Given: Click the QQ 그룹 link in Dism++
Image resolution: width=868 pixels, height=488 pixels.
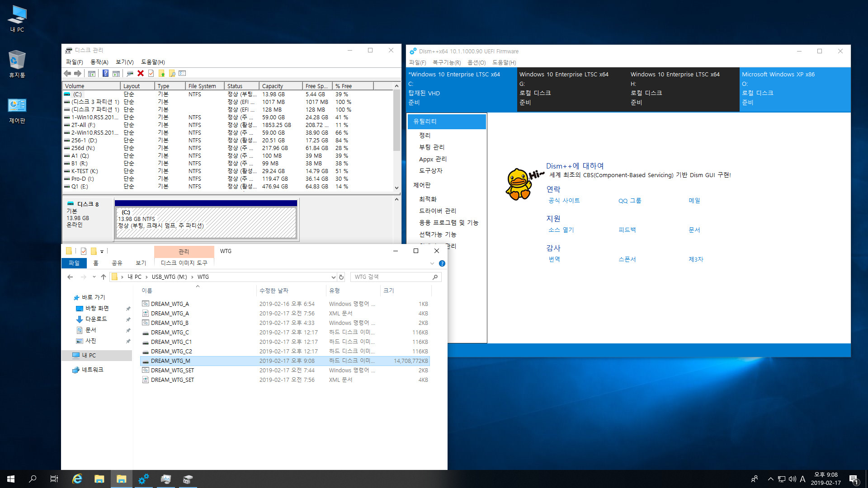Looking at the screenshot, I should point(630,201).
